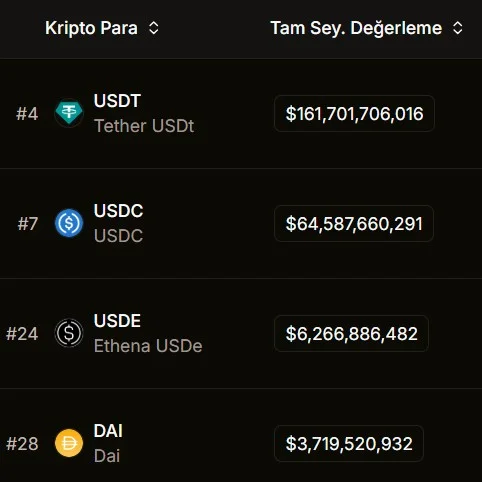Select the $6,266,886,482 valuation badge
Screen dimensions: 482x482
[x=351, y=334]
